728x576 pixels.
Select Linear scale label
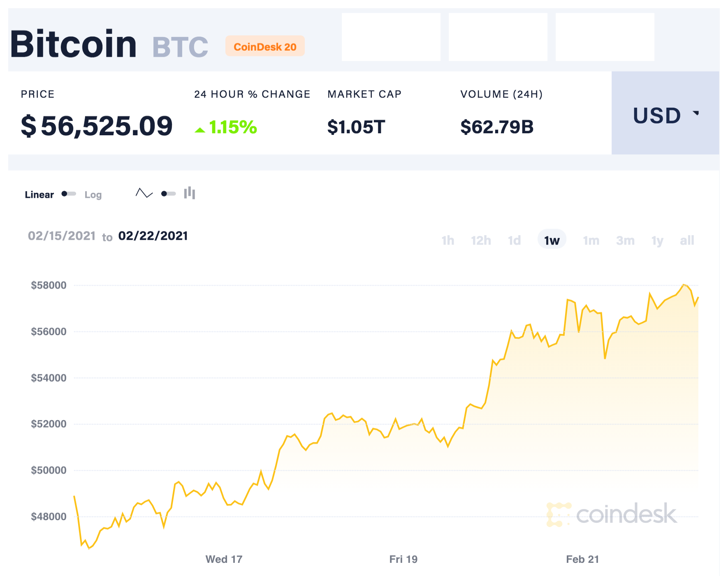(x=39, y=195)
